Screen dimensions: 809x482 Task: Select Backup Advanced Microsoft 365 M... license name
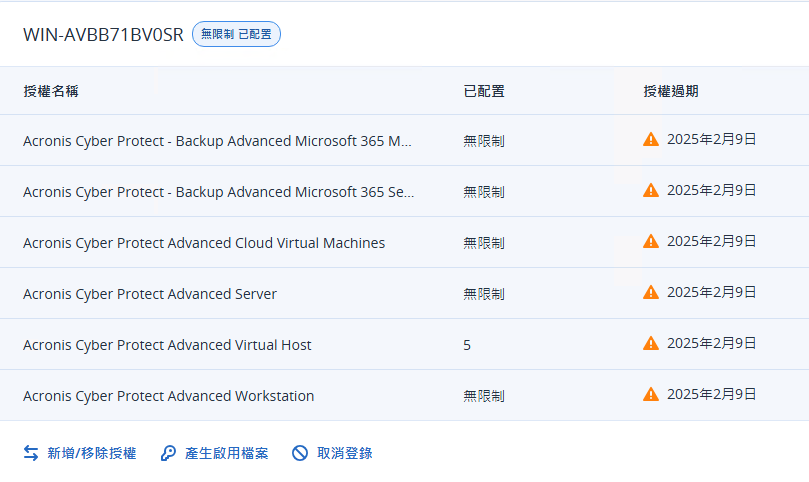217,141
